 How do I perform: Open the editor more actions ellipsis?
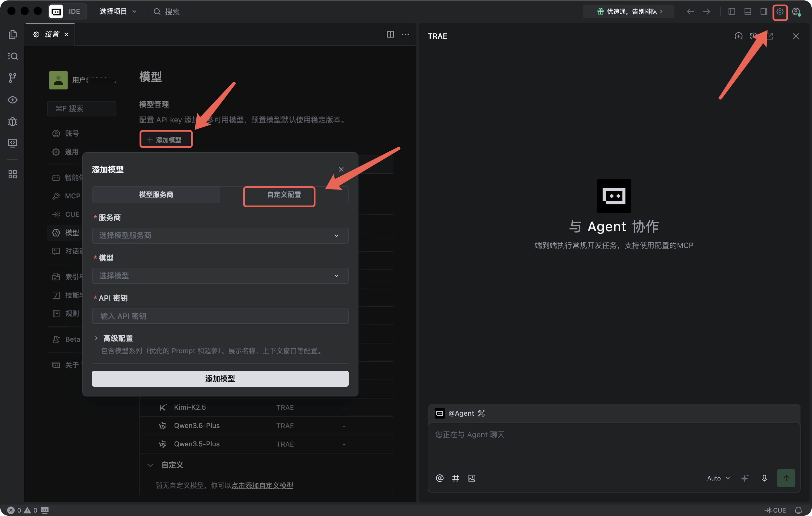point(405,34)
